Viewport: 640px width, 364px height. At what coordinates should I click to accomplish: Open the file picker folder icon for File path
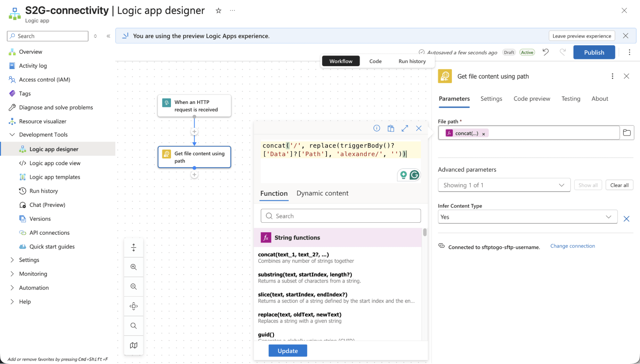tap(627, 133)
